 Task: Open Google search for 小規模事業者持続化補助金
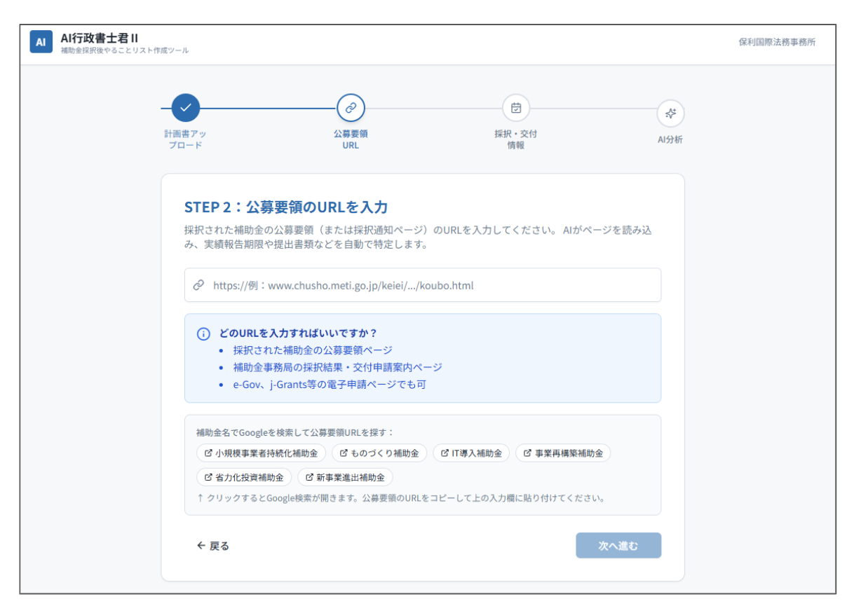[x=261, y=453]
